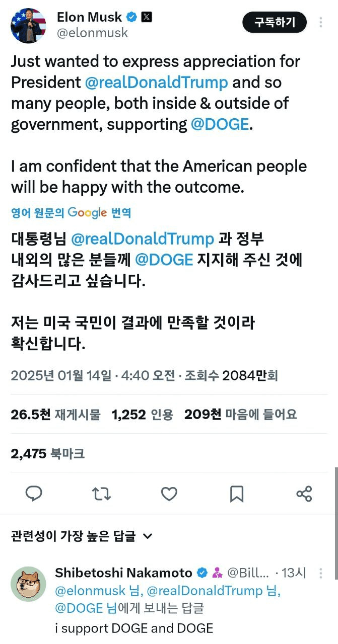This screenshot has height=644, width=338.
Task: Click the blue verified badge beside Elon Musk
Action: click(131, 17)
